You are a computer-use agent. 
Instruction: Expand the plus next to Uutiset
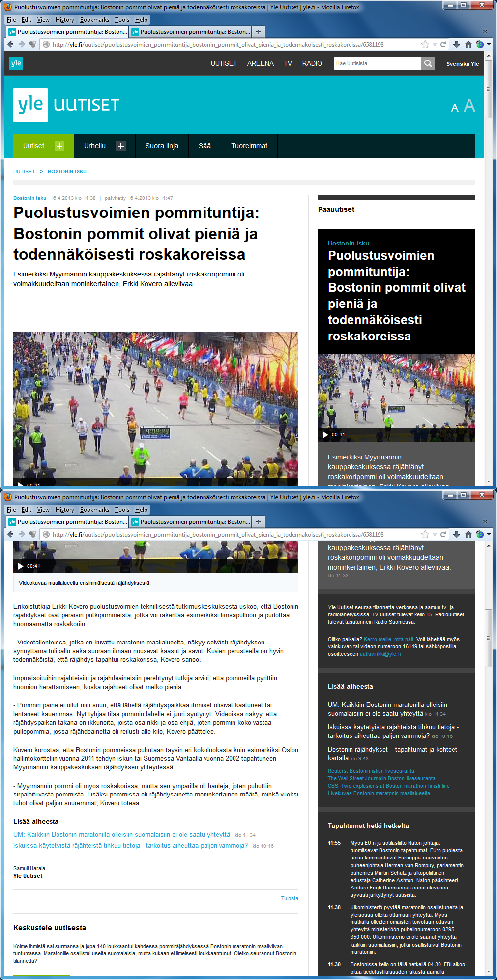(x=59, y=146)
